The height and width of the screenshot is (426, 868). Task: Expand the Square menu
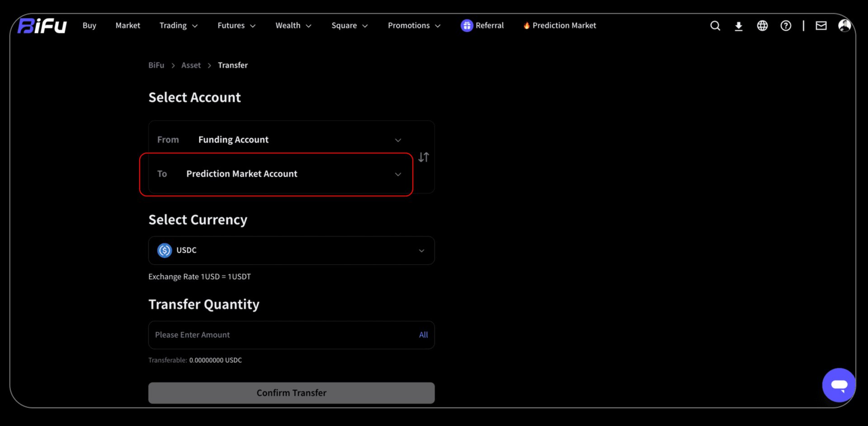coord(349,26)
